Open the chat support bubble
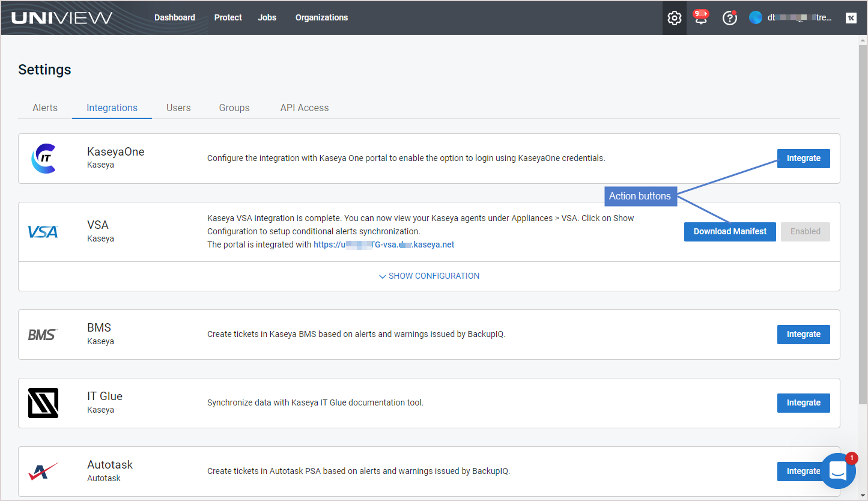 pyautogui.click(x=838, y=471)
